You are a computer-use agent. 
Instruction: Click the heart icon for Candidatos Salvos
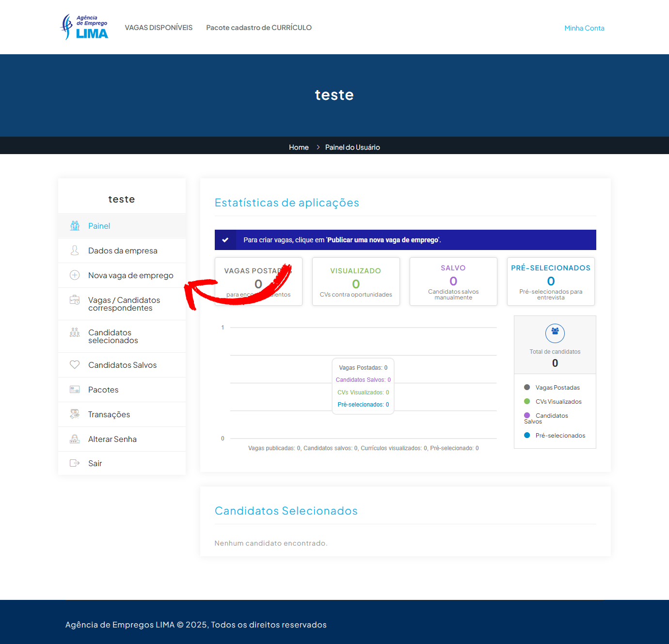[75, 365]
